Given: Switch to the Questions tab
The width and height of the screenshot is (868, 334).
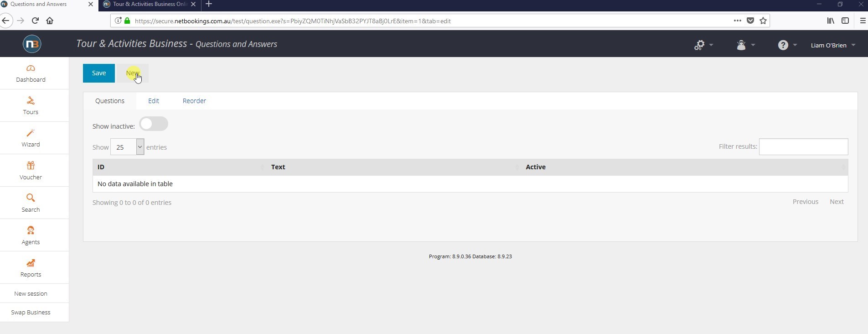Looking at the screenshot, I should click(x=110, y=101).
